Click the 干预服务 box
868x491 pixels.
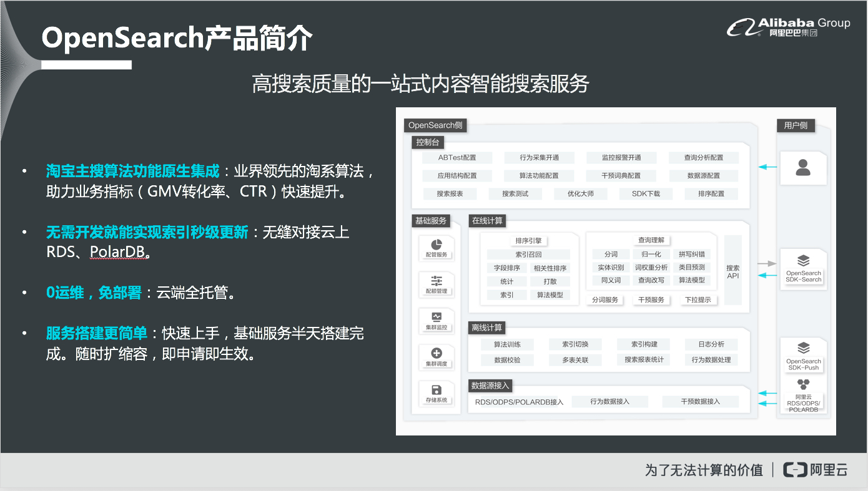click(651, 300)
